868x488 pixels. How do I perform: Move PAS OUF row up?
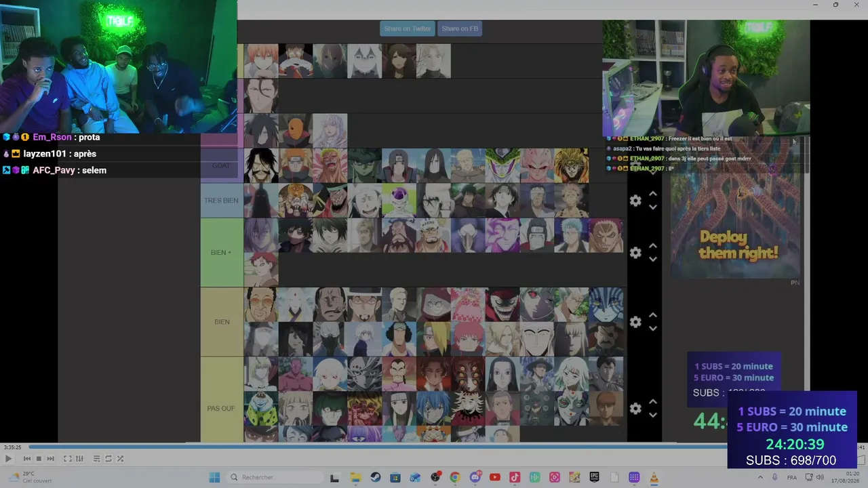point(652,402)
